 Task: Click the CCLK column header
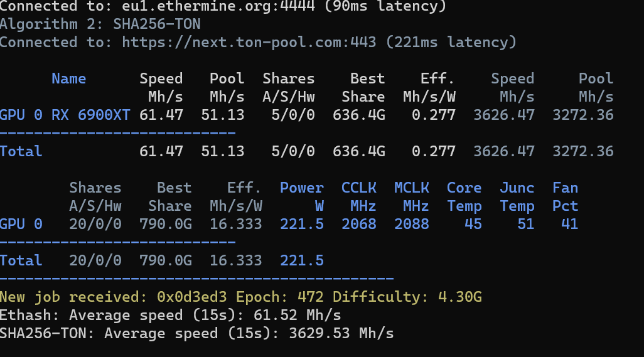pyautogui.click(x=359, y=188)
